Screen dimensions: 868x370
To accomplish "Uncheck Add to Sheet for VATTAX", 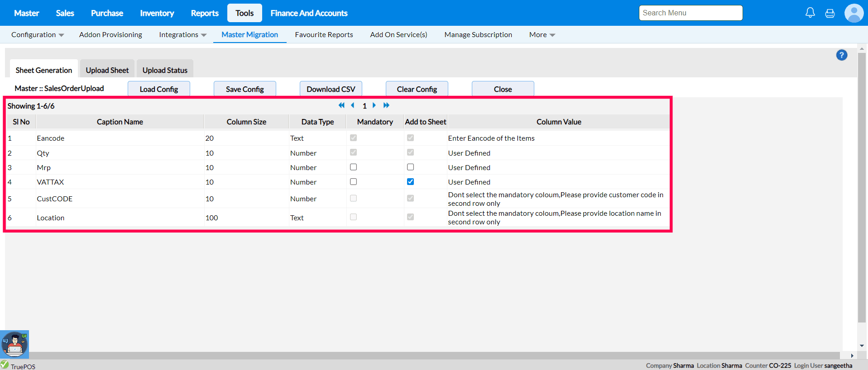I will 410,182.
